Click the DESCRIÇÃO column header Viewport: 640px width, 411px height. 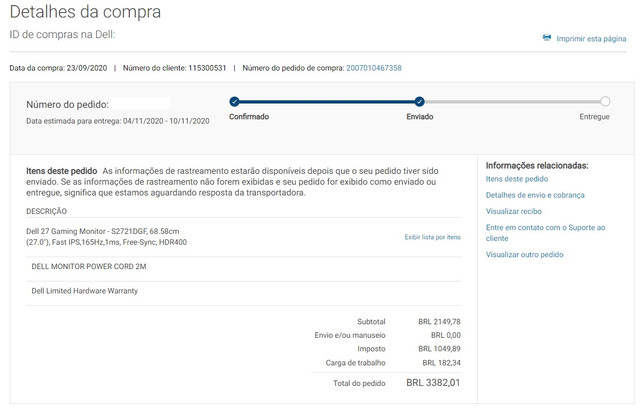[x=47, y=211]
